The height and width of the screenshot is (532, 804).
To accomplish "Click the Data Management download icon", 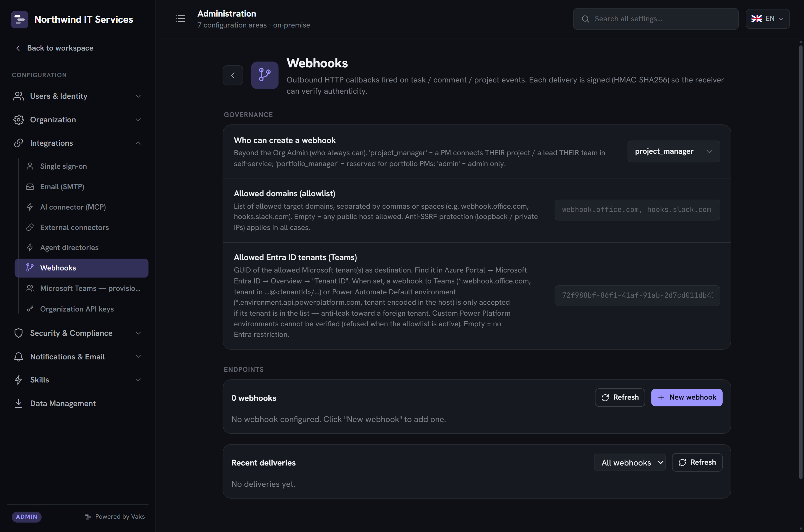I will [19, 403].
